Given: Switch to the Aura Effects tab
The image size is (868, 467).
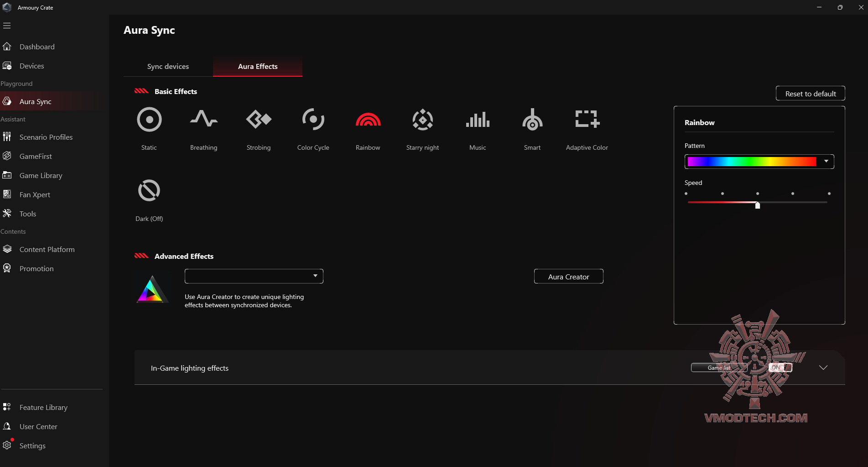Looking at the screenshot, I should tap(258, 67).
